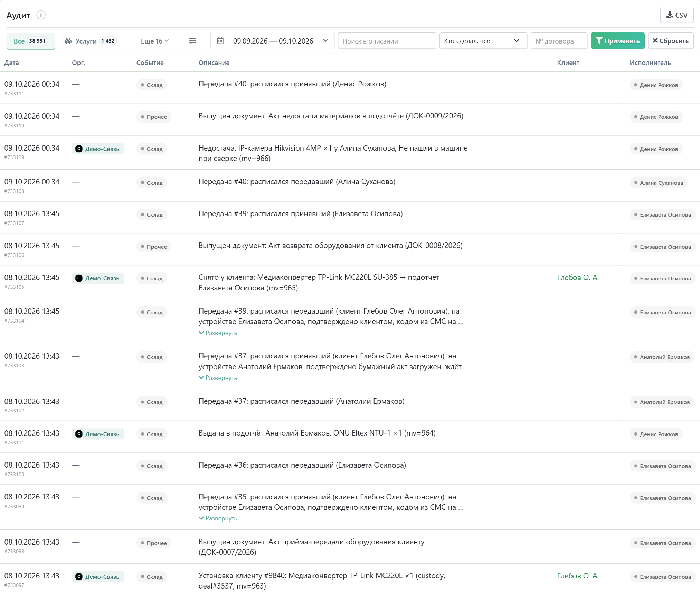This screenshot has height=593, width=700.
Task: Download the CSV export
Action: click(677, 15)
